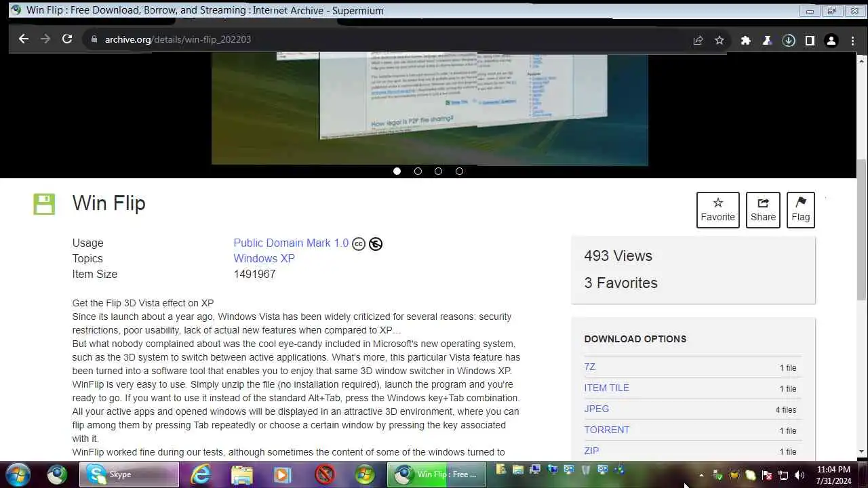
Task: Select the third carousel dot
Action: coord(439,171)
